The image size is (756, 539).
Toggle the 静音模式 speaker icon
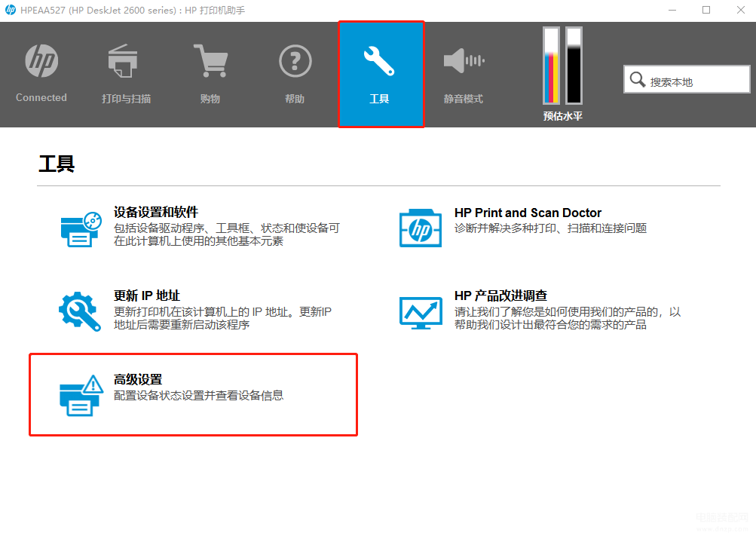coord(464,61)
